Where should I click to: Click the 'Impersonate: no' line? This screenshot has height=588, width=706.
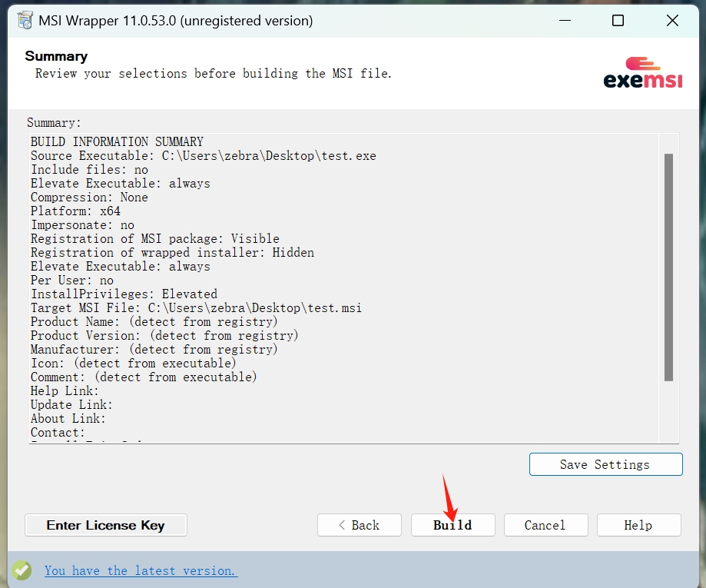point(82,225)
